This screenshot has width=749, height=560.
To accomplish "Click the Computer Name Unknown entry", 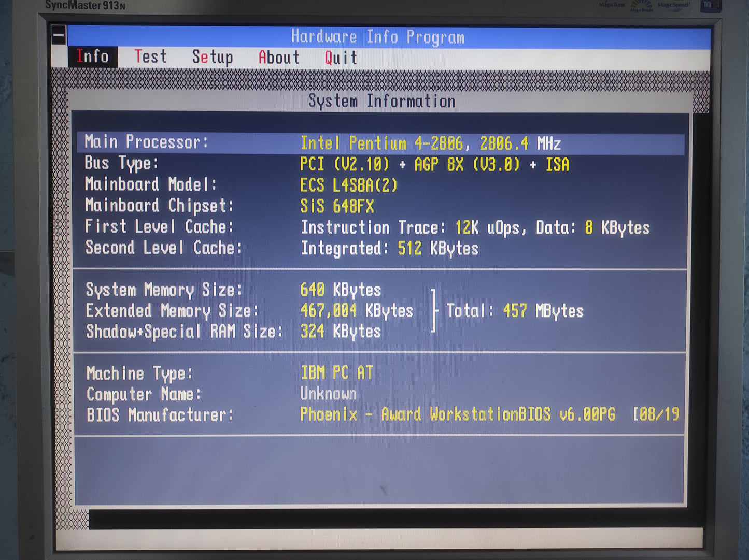I will pos(328,394).
